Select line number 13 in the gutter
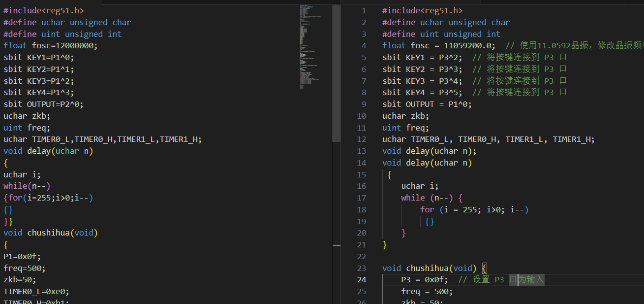 point(362,151)
